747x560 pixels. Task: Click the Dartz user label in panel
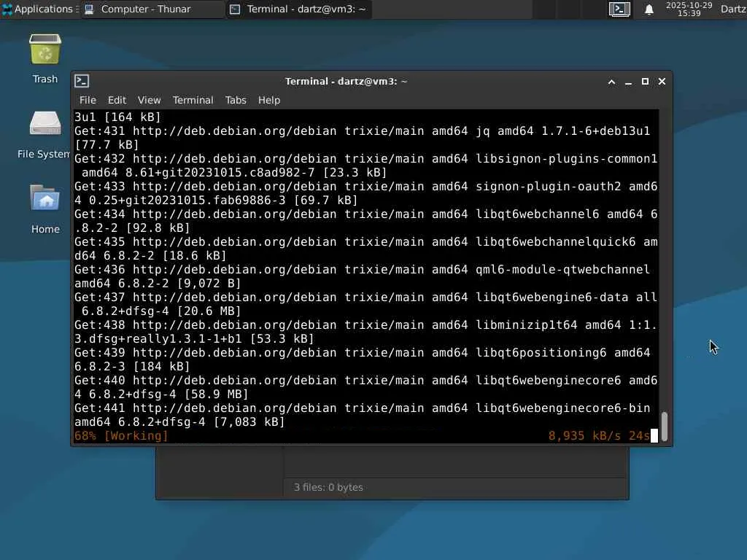point(733,9)
